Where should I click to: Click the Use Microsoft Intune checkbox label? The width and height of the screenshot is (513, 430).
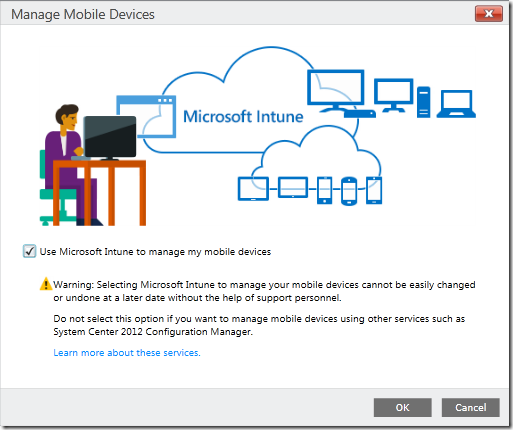[155, 252]
